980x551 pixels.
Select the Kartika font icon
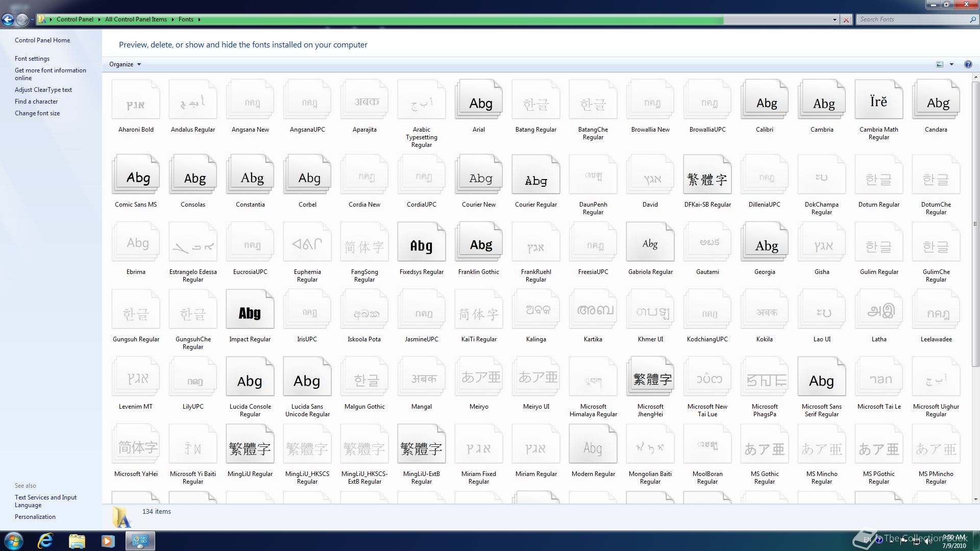(593, 310)
